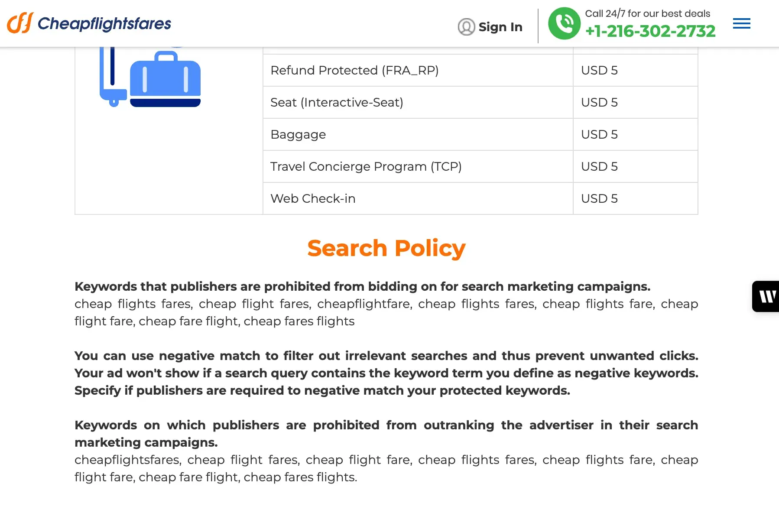The width and height of the screenshot is (779, 532).
Task: Select the prohibited keywords paragraph text
Action: pyautogui.click(x=386, y=312)
